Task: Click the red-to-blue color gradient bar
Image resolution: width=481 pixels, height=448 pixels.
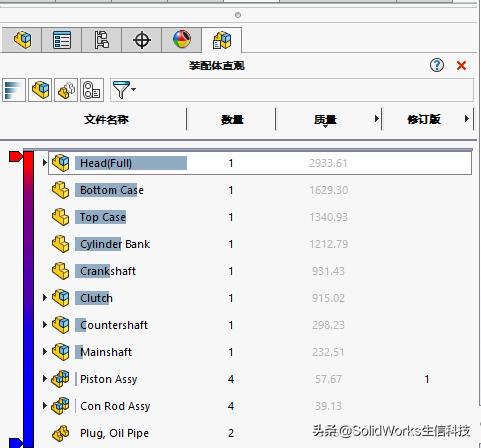Action: click(29, 299)
